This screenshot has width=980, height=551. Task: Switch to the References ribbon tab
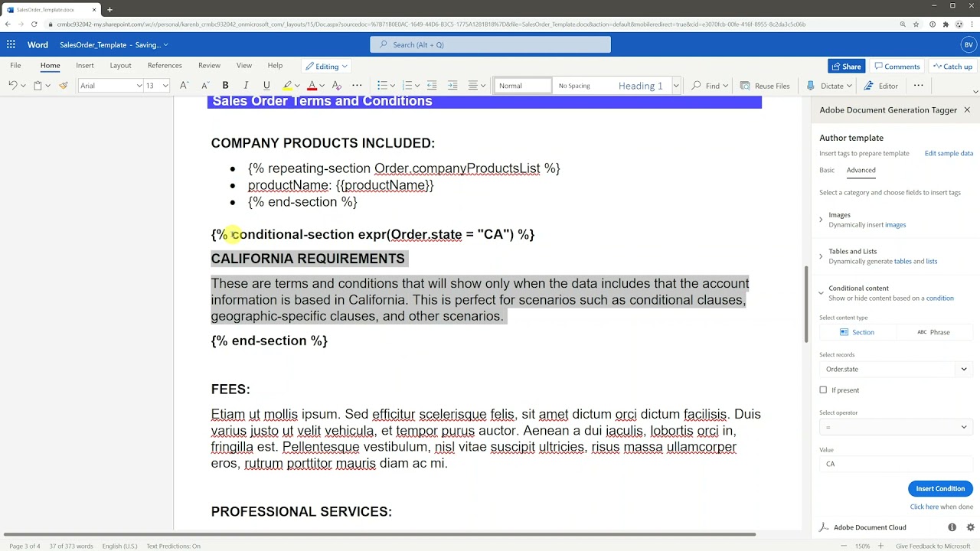[x=165, y=66]
